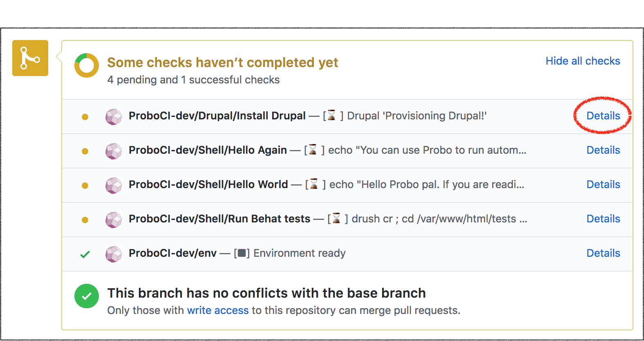Screen dimensions: 644x341
Task: Click the green no-conflicts checkmark circle
Action: (86, 296)
